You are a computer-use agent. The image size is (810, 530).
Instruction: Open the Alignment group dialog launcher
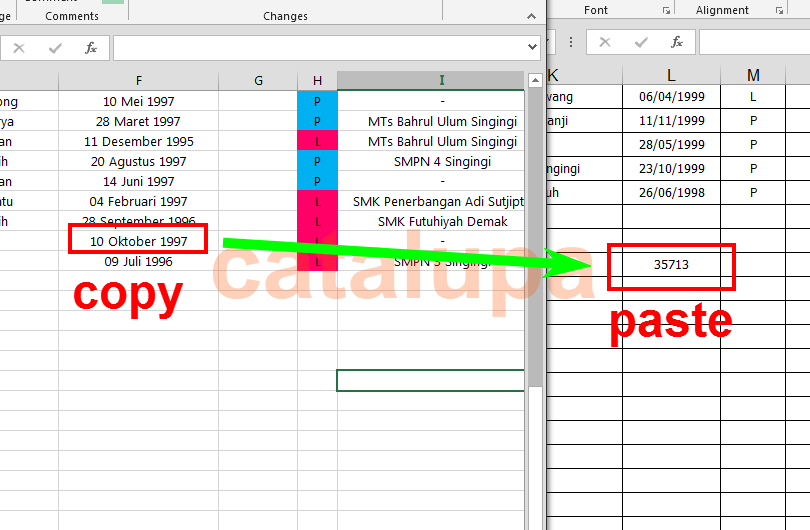779,10
